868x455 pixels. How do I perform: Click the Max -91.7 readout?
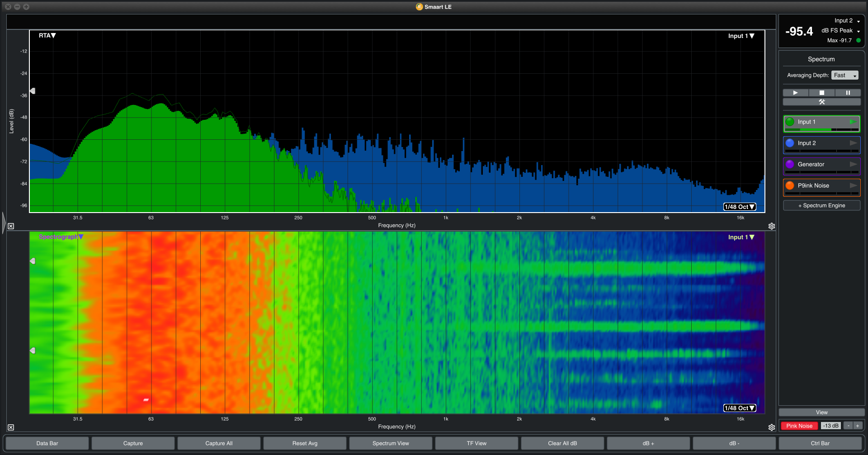coord(840,40)
